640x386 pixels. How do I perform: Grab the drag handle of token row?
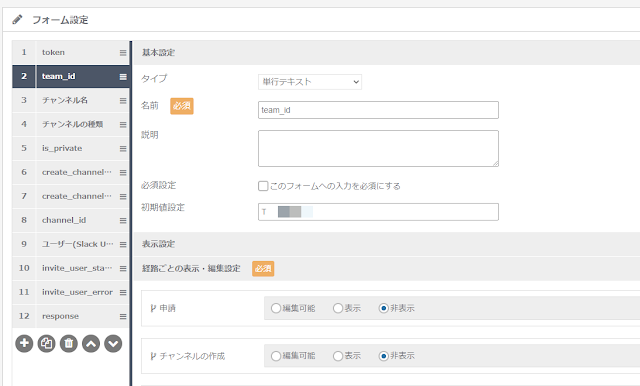click(x=123, y=53)
